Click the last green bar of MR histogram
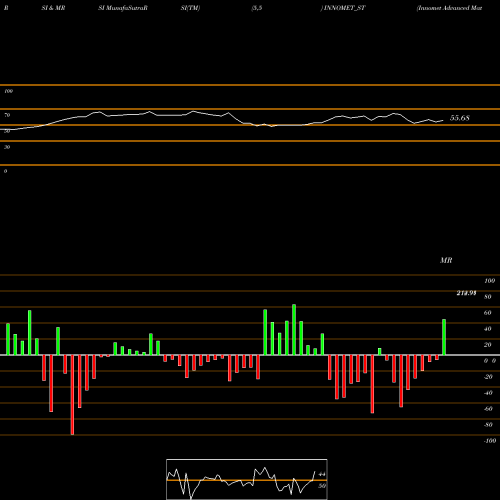500x500 pixels. (444, 337)
